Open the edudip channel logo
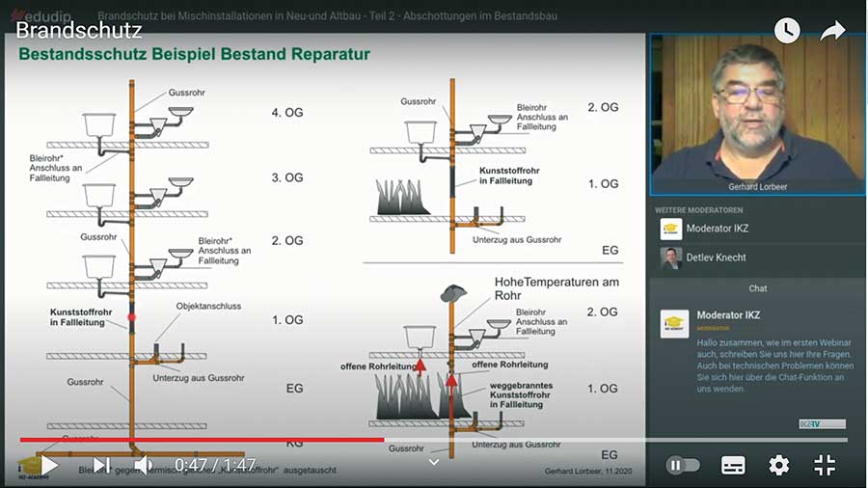 41,15
